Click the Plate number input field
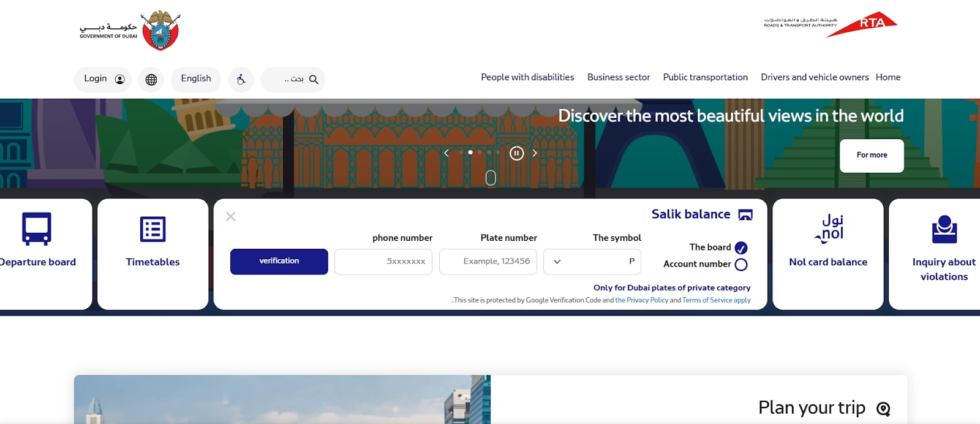 point(488,262)
